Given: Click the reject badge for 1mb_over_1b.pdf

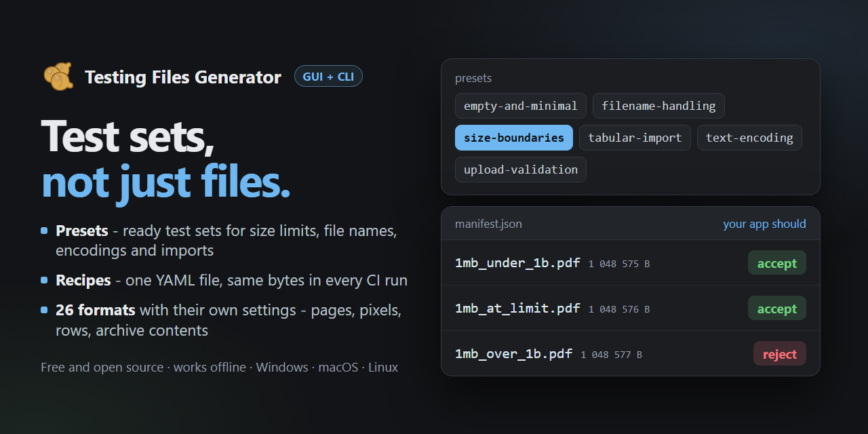Looking at the screenshot, I should (x=779, y=354).
